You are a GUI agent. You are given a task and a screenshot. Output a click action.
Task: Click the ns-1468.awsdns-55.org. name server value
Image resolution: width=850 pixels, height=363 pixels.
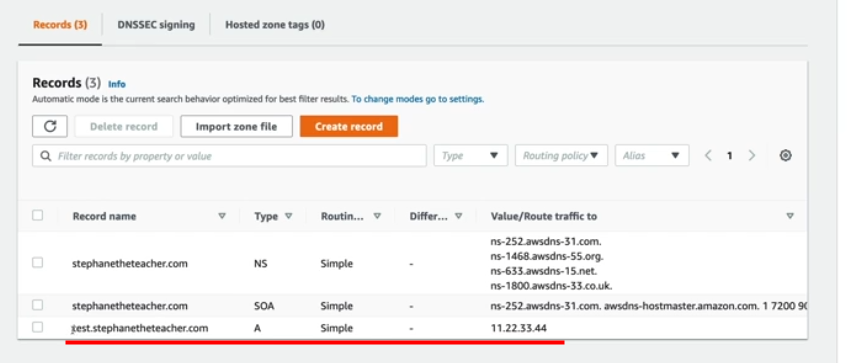click(x=547, y=256)
